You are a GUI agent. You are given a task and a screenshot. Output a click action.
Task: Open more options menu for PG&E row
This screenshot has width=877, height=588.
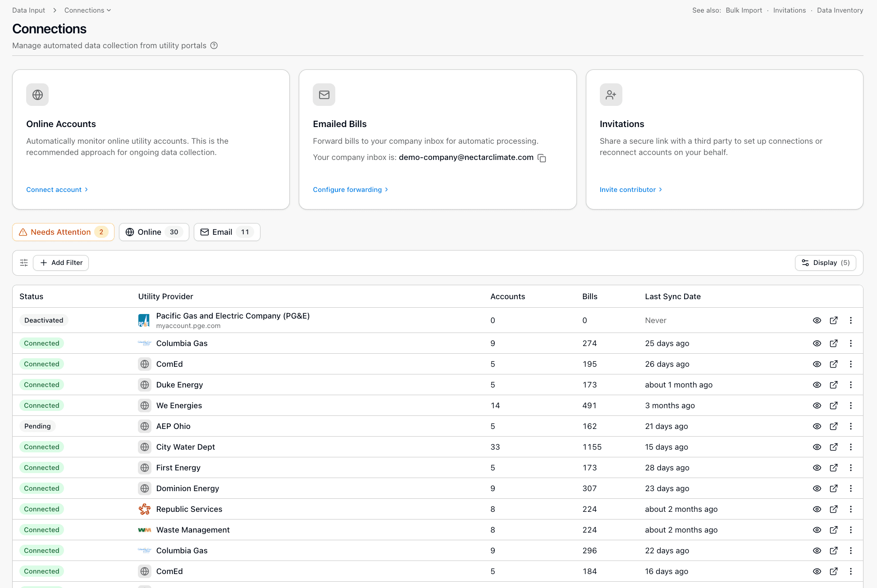[851, 320]
